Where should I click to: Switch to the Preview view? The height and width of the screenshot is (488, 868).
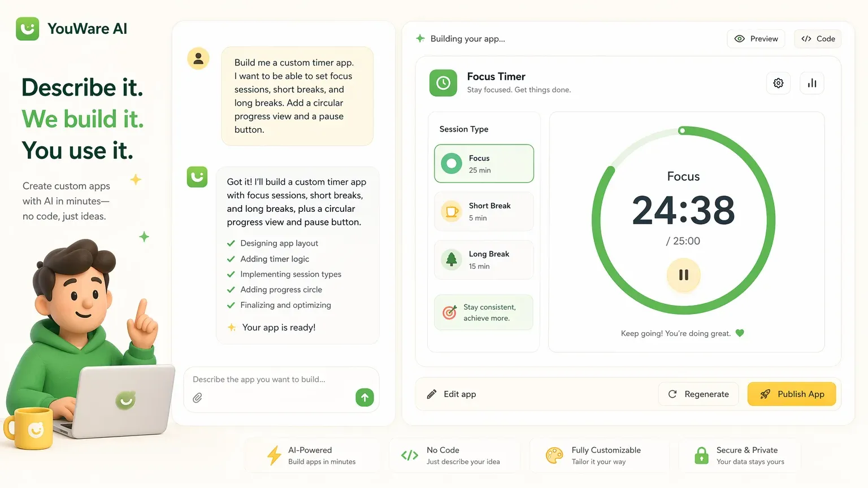tap(756, 39)
